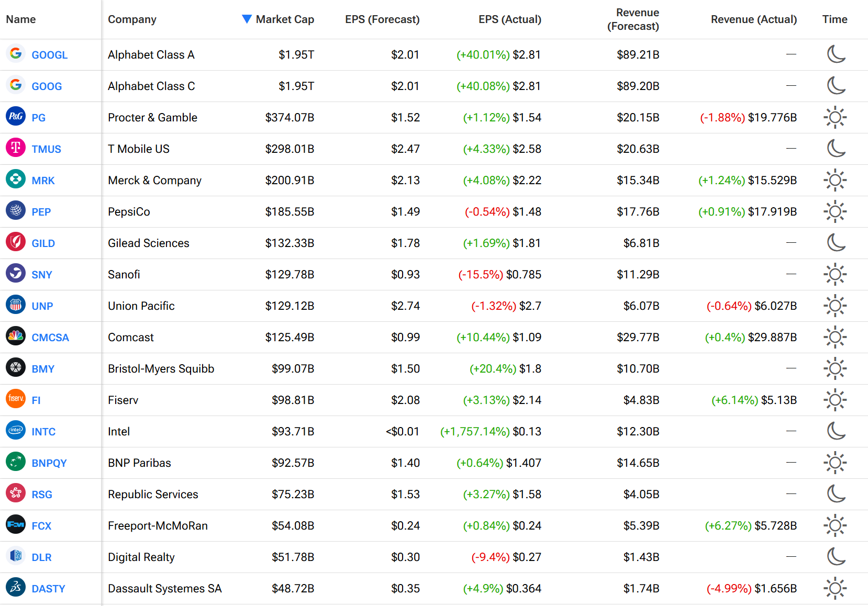Viewport: 868px width, 606px height.
Task: Open the CMCSA ticker link
Action: tap(50, 338)
